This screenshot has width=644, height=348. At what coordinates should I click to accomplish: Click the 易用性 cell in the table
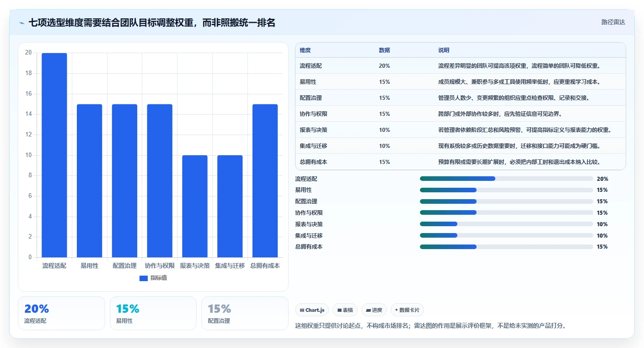click(x=308, y=82)
